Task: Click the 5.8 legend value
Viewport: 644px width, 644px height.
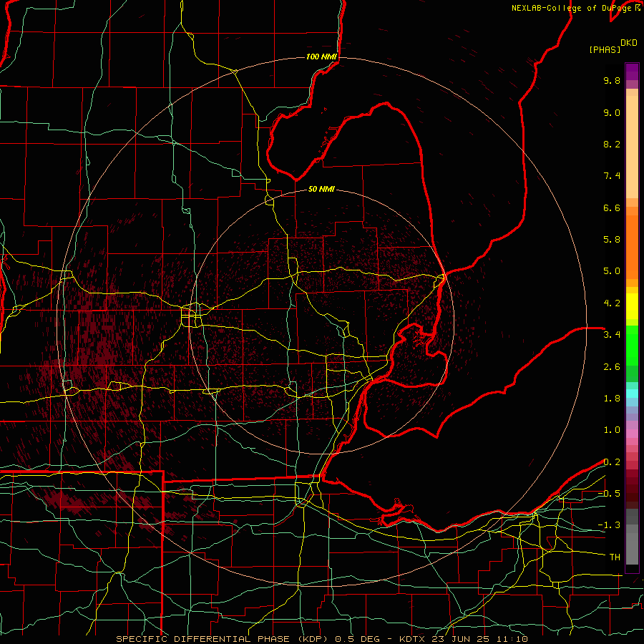Action: (x=612, y=240)
